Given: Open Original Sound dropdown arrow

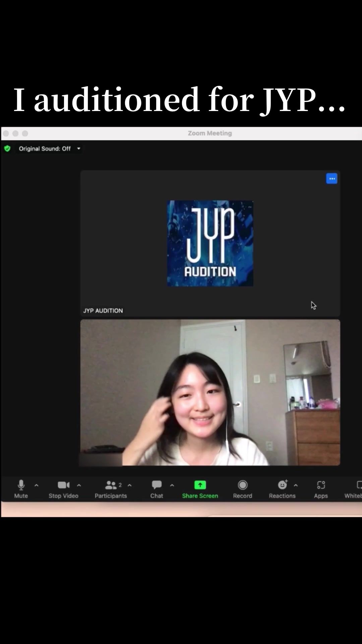Looking at the screenshot, I should 79,149.
